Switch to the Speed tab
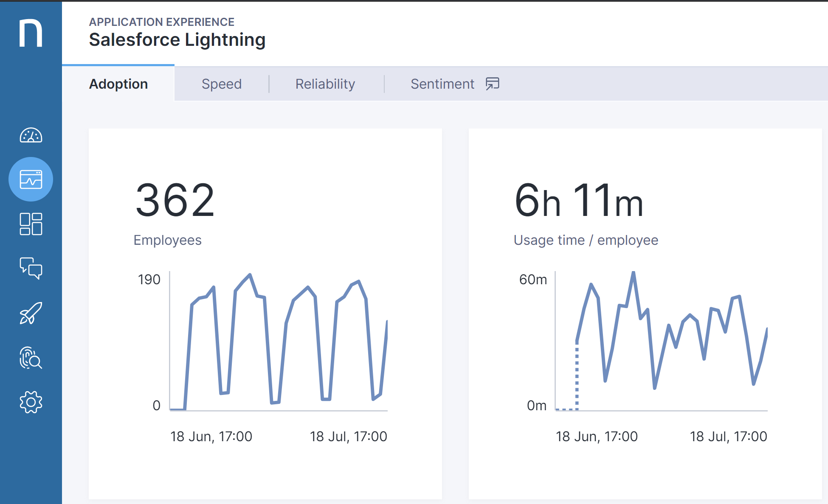Screen dimensions: 828x504 tap(221, 84)
